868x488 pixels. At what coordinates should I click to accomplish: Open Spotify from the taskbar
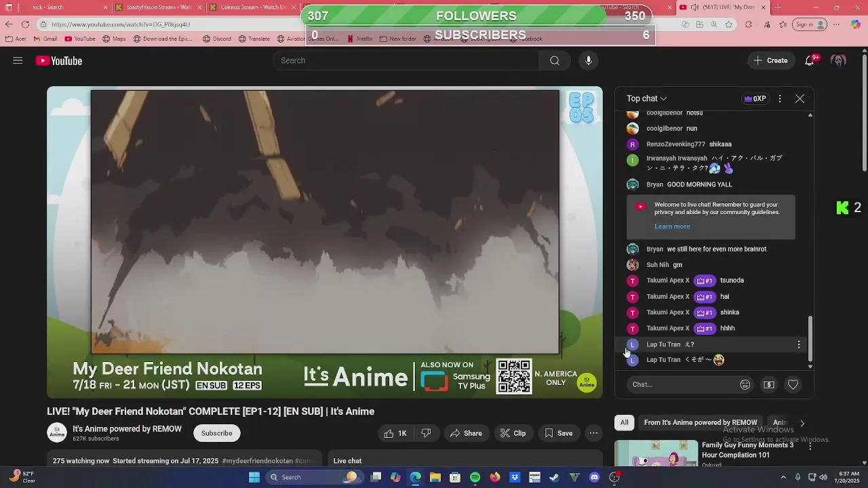pos(475,477)
